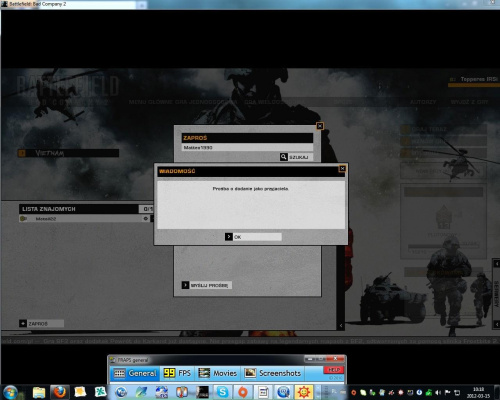Click the Action Center flag tray icon

point(447,392)
